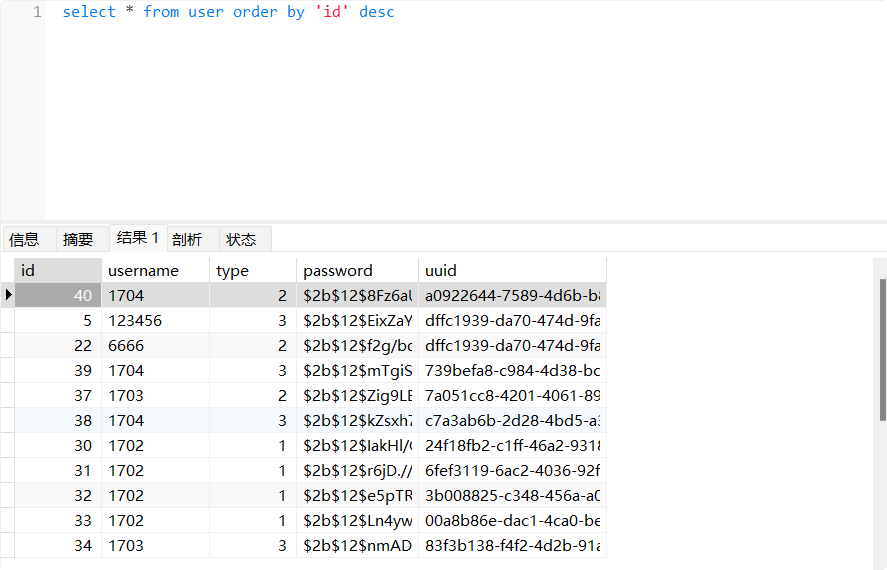887x570 pixels.
Task: Click the results grid vertical scrollbar
Action: [x=880, y=340]
